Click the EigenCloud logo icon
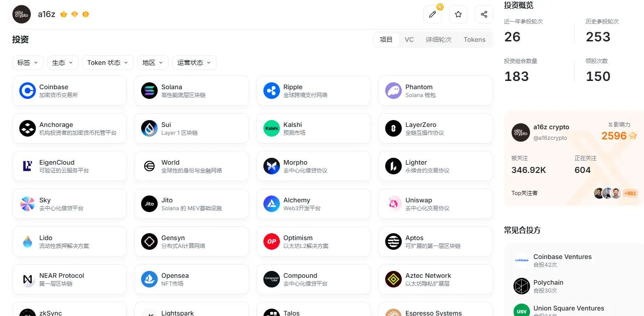Viewport: 644px width, 316px height. pyautogui.click(x=28, y=166)
